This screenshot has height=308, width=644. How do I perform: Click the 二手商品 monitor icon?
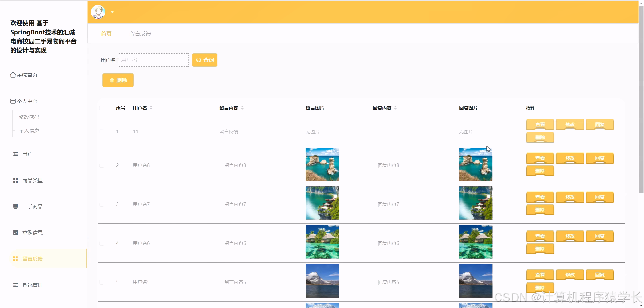[15, 206]
